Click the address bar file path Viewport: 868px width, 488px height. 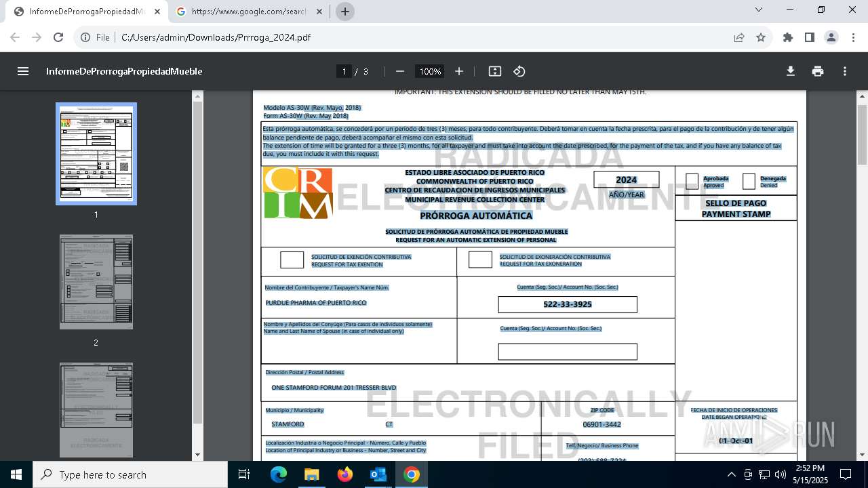(x=216, y=37)
